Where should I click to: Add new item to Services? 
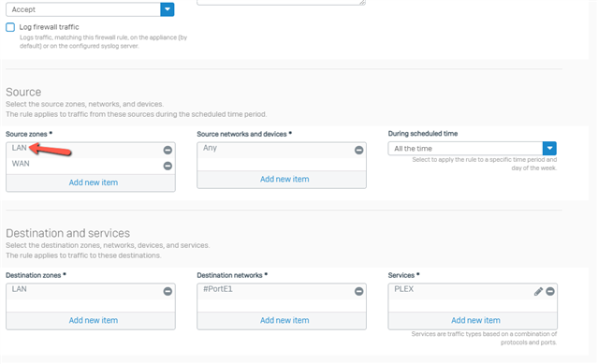point(475,320)
